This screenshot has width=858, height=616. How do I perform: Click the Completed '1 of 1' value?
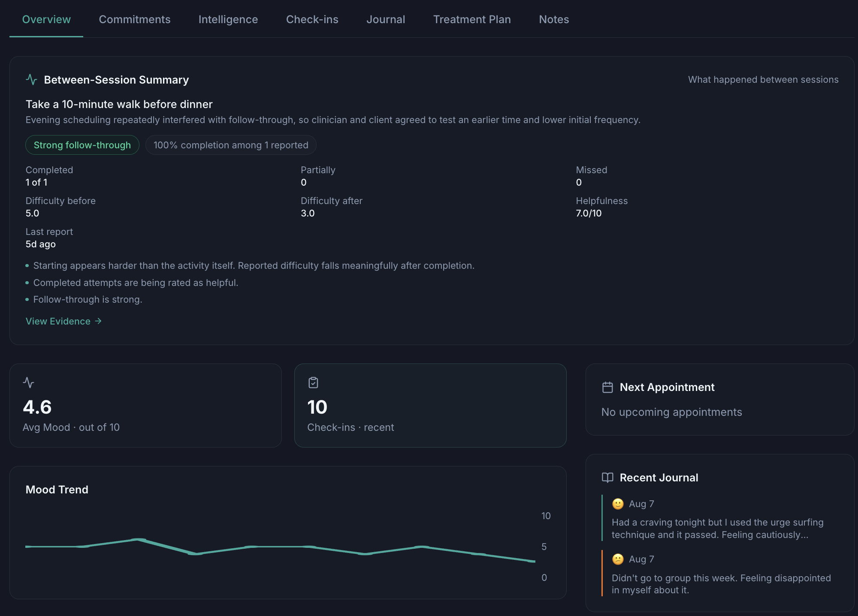click(36, 182)
